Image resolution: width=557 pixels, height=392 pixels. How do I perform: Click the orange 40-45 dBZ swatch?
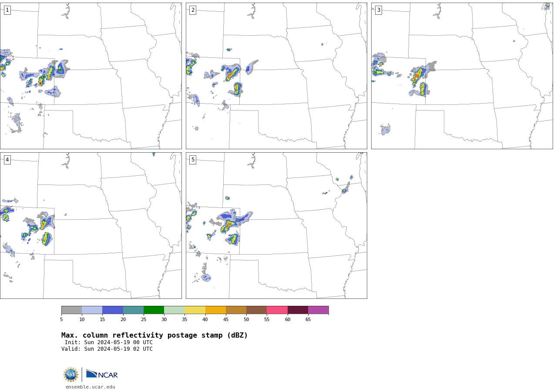[215, 310]
